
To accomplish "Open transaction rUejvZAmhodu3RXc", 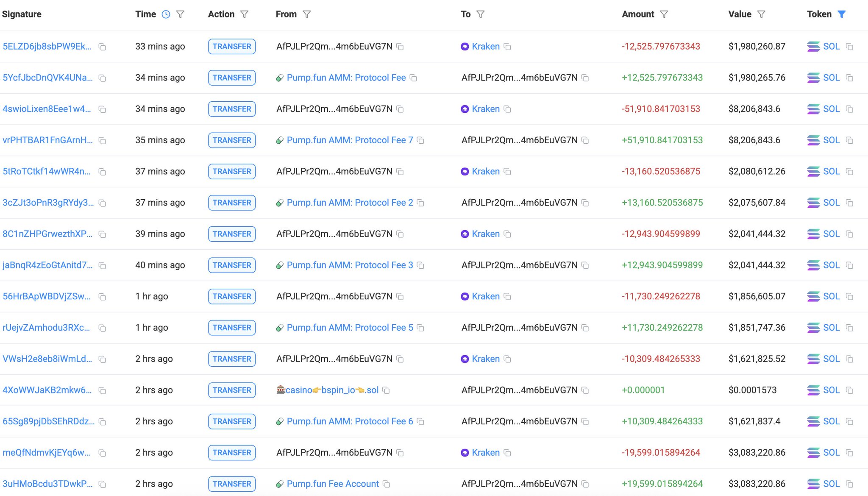I will click(46, 328).
